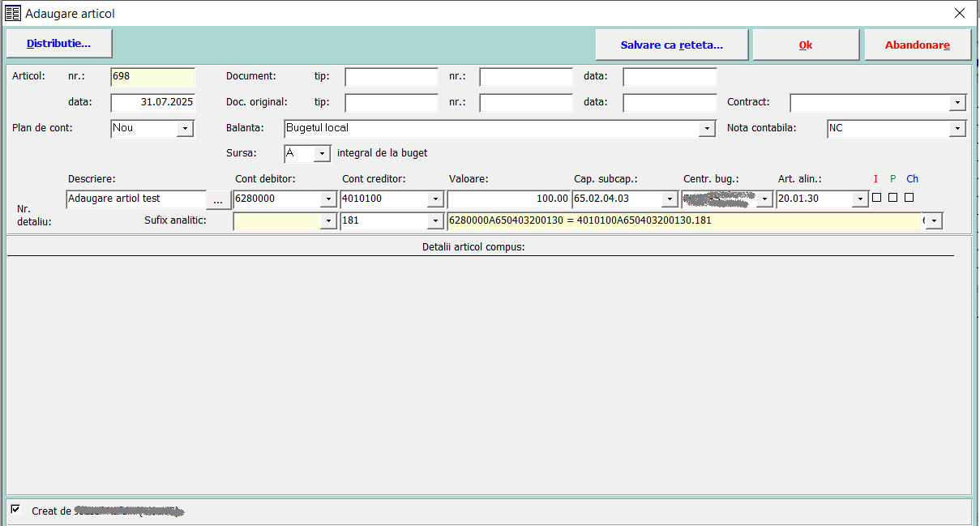Open the Art. alin. dropdown
This screenshot has height=526, width=980.
click(860, 199)
